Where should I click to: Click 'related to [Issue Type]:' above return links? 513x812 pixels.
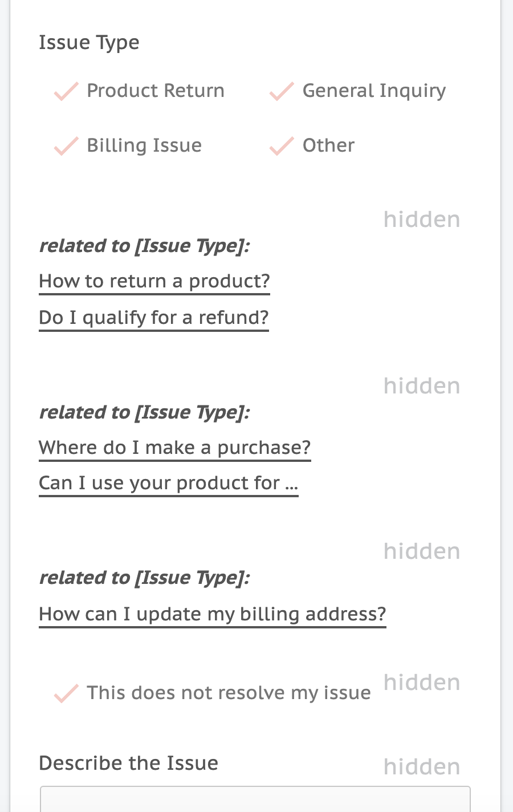pos(144,246)
